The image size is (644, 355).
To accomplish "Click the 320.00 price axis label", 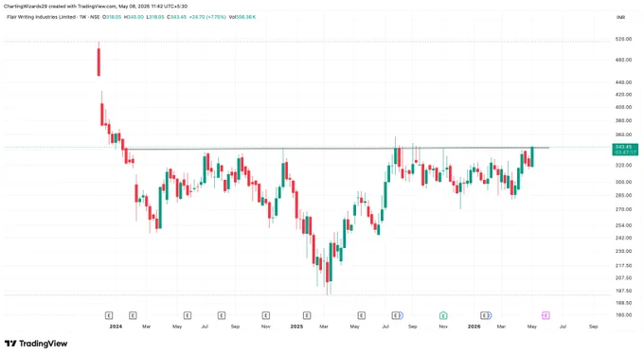I will pos(623,166).
